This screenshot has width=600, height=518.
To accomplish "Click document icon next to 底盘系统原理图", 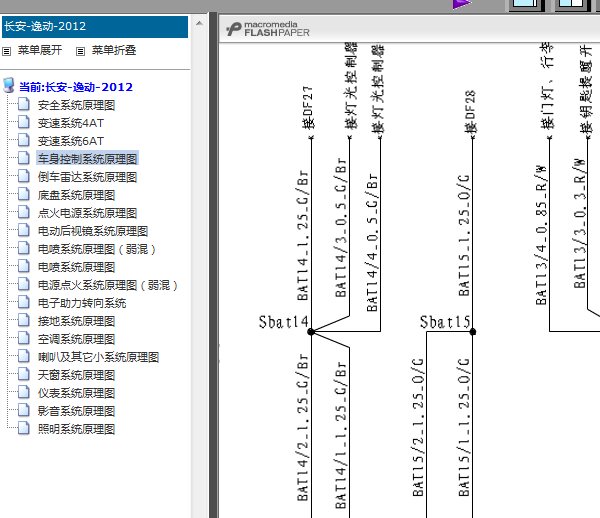I will click(24, 194).
